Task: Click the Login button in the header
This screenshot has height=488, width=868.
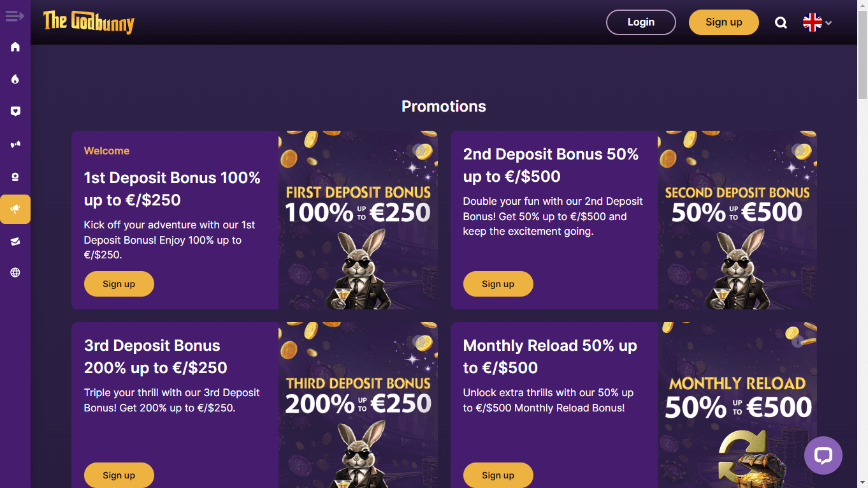Action: [x=641, y=22]
